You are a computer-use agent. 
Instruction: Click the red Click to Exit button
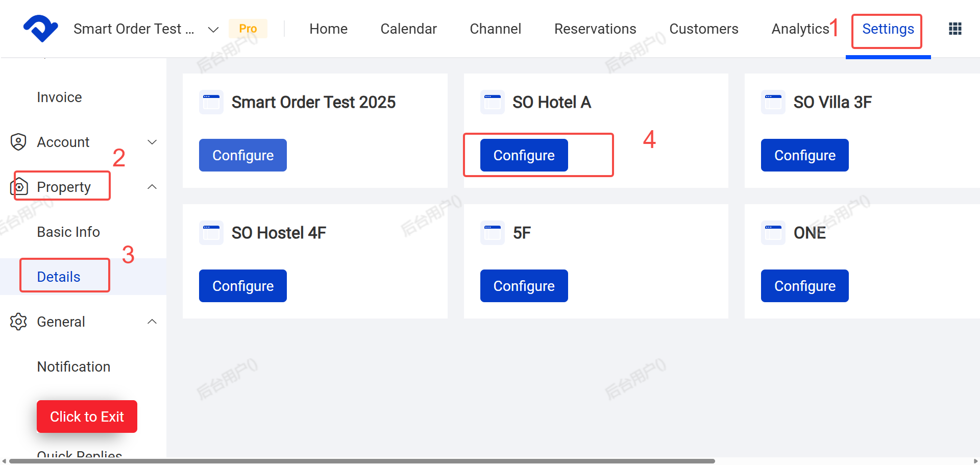coord(87,417)
